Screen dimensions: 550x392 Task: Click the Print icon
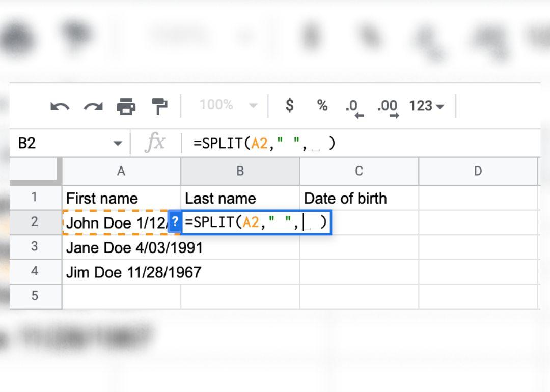click(126, 106)
